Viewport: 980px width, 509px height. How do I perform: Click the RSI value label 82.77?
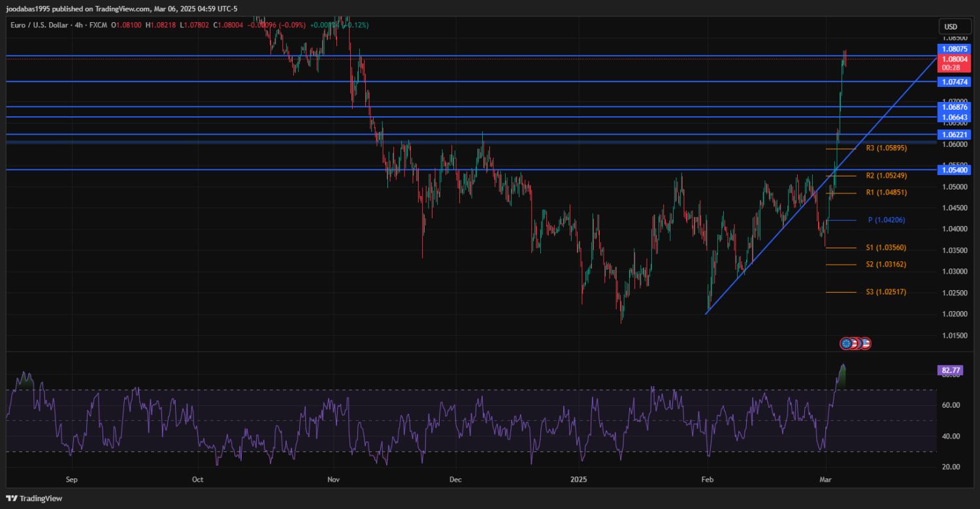click(x=951, y=370)
